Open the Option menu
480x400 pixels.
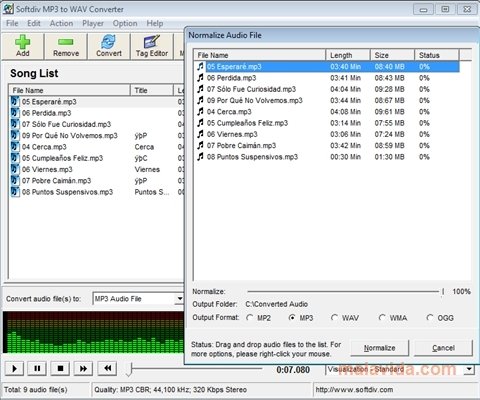[x=125, y=23]
